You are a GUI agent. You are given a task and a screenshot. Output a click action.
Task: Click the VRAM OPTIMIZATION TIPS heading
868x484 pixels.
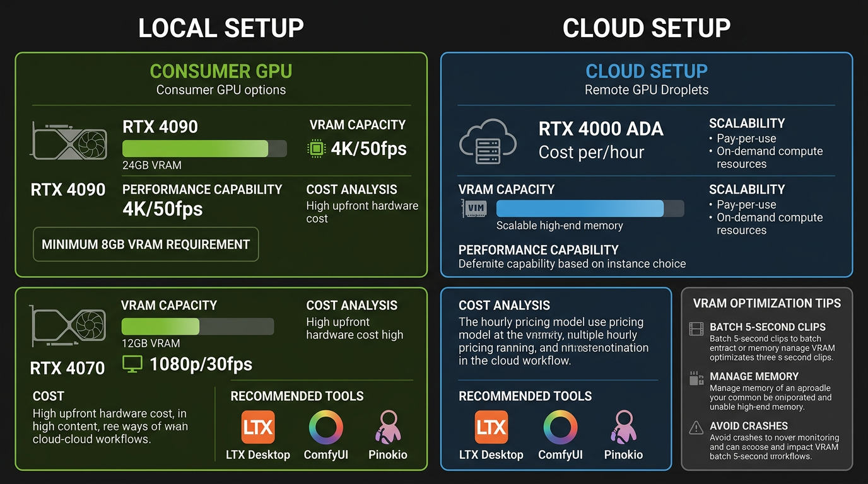tap(767, 303)
